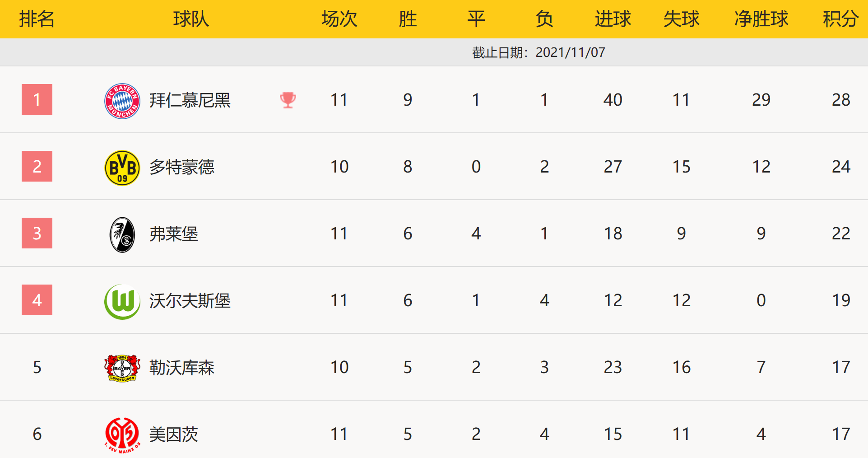Open the 沃尔夫斯堡 team name link
Screen dimensions: 868x458
[x=190, y=301]
